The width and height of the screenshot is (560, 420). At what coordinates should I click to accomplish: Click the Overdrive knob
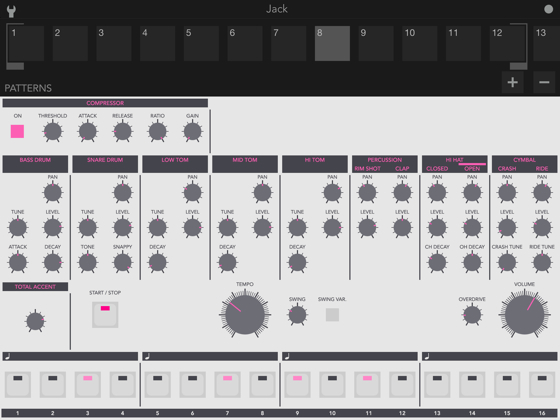(472, 315)
